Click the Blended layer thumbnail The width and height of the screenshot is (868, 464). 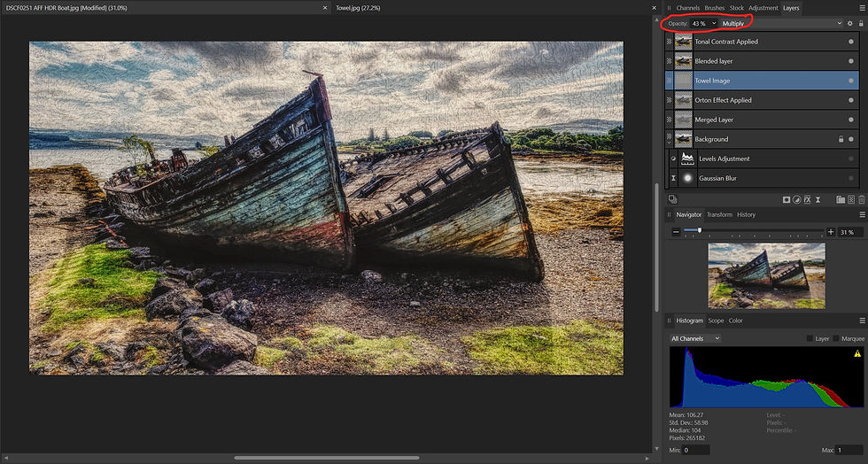684,61
